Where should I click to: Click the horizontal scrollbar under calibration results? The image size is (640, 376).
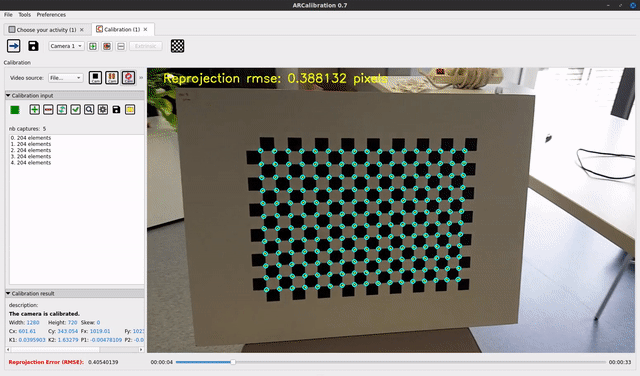75,349
